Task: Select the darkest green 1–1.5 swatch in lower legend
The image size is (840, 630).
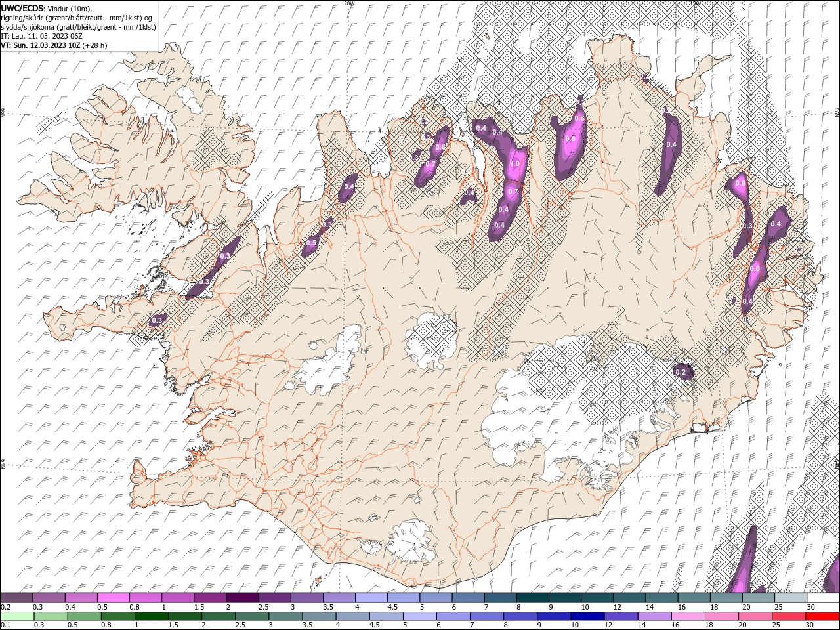Action: click(152, 616)
